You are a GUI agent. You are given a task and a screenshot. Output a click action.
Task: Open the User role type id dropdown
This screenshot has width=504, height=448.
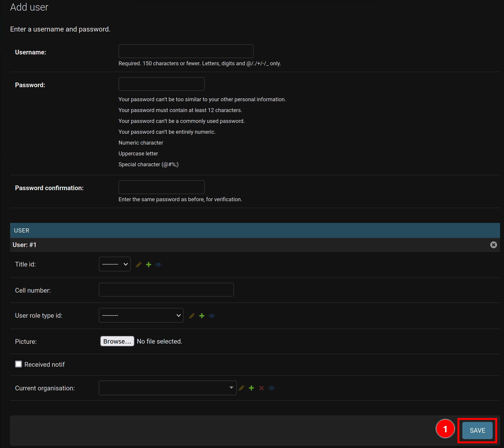(141, 315)
